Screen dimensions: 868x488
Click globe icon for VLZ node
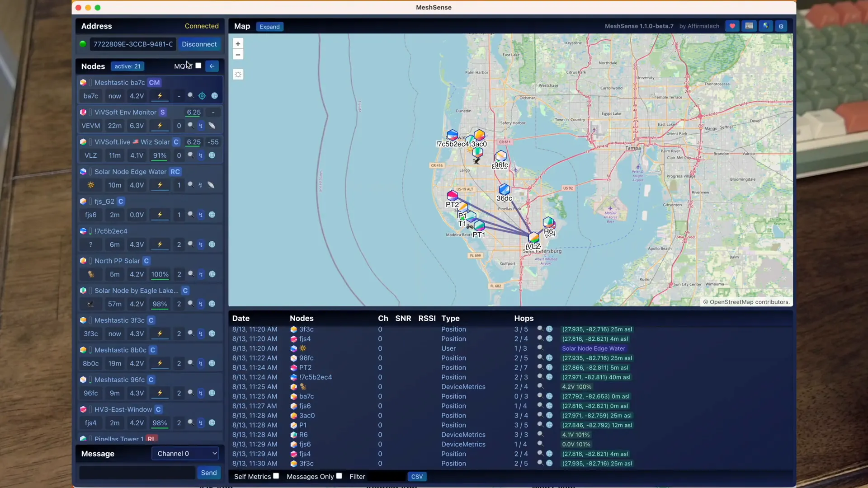pos(212,155)
